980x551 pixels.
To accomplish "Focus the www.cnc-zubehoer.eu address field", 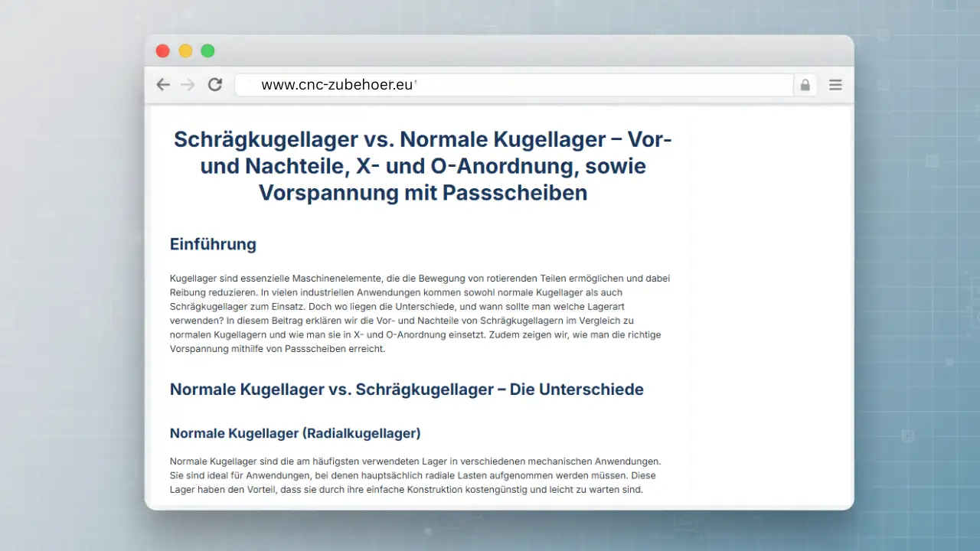I will tap(514, 85).
